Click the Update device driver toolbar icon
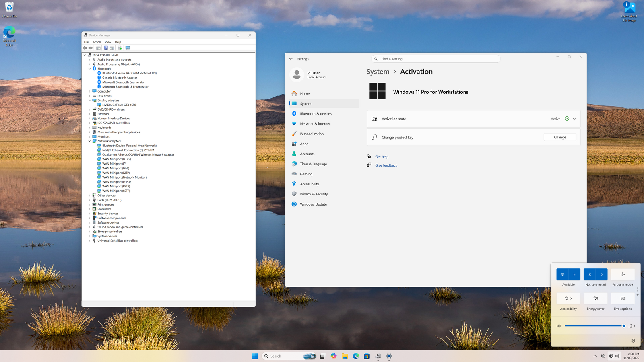 coord(120,48)
